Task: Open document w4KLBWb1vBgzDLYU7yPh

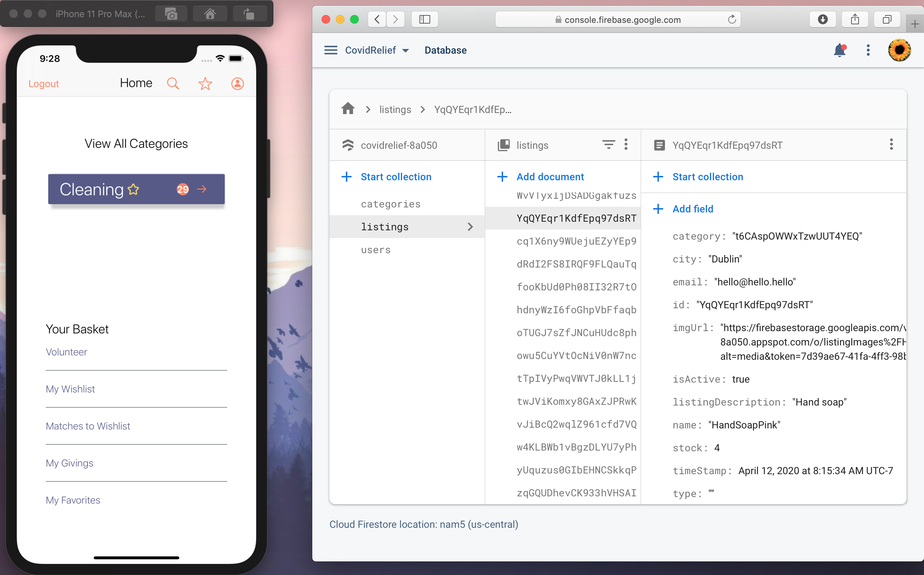Action: pyautogui.click(x=576, y=447)
